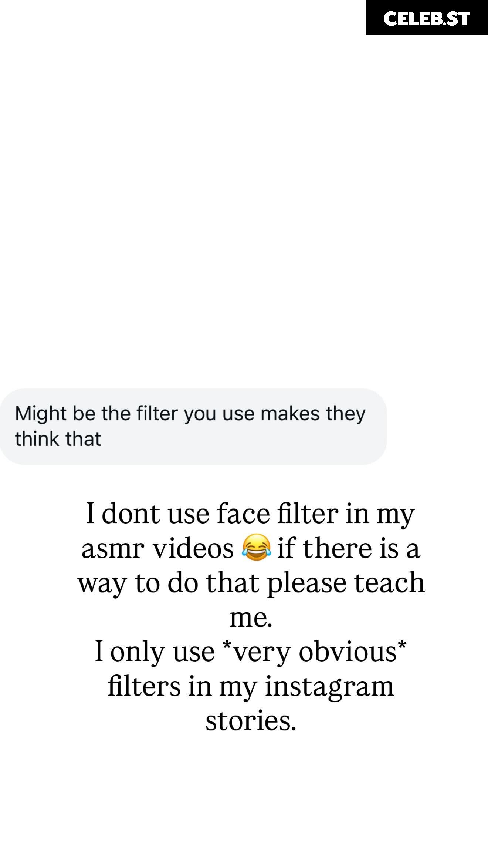Screen dimensions: 488x868
Task: Tap the word 'makes' in gray bubble
Action: [290, 414]
